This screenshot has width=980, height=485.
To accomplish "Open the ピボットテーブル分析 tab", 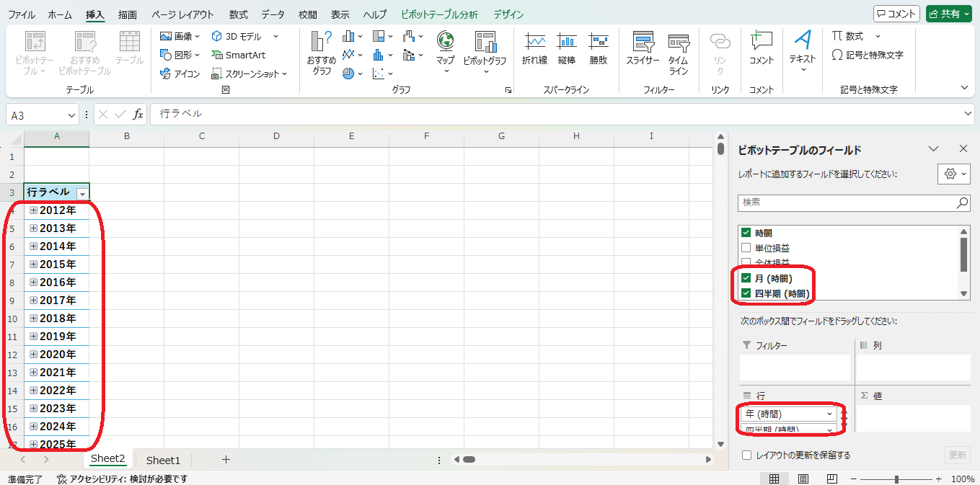I will click(439, 14).
